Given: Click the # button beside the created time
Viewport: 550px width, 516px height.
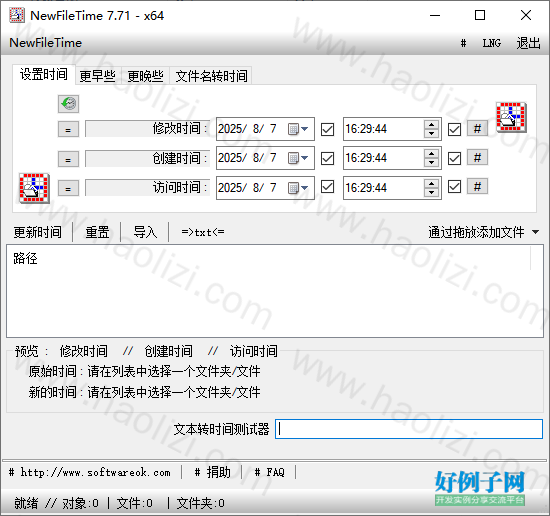Looking at the screenshot, I should pos(477,158).
